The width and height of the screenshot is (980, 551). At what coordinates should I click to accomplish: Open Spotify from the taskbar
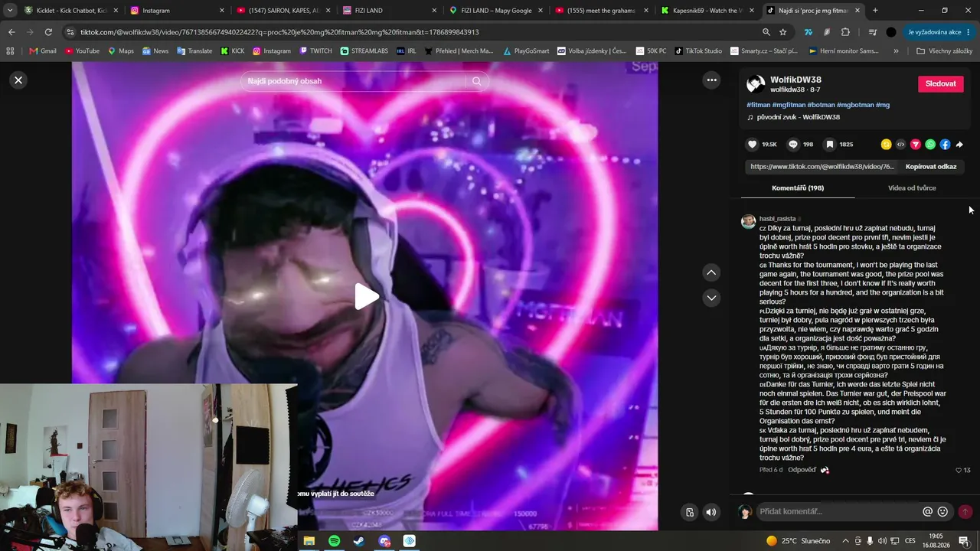click(335, 541)
